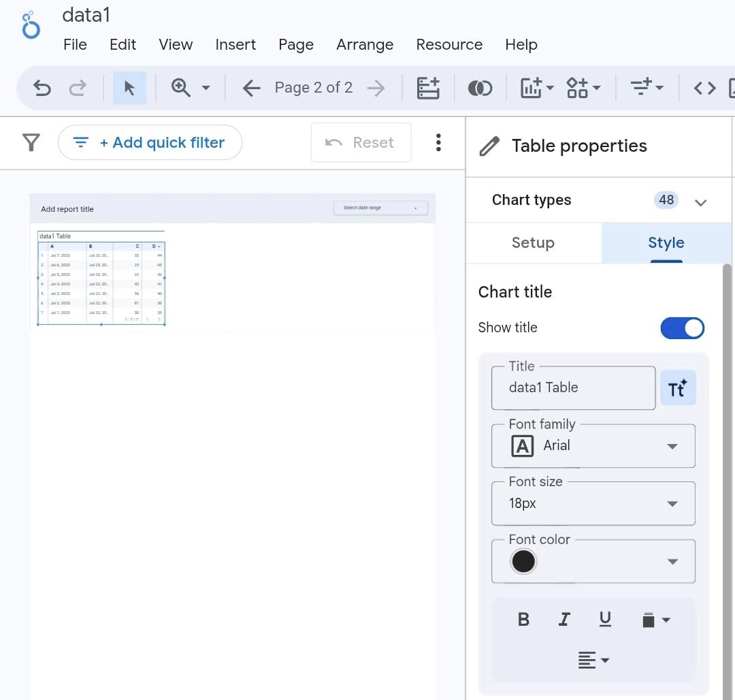Click the undo arrow in toolbar

[42, 88]
